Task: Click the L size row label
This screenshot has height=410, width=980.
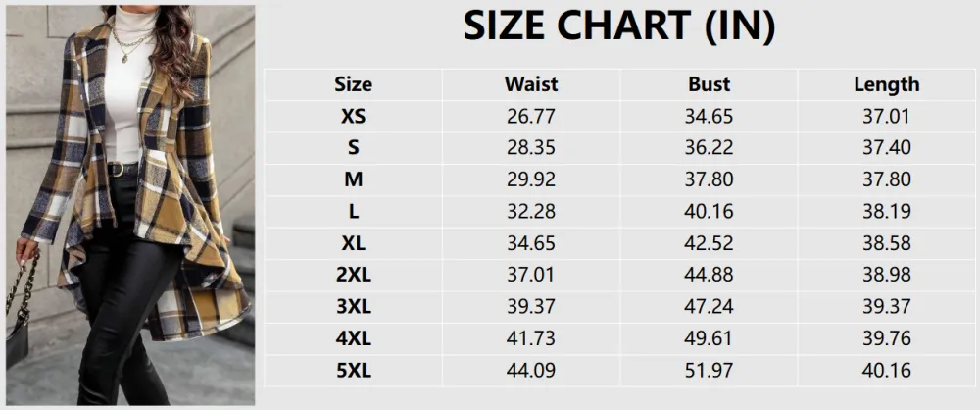Action: point(353,211)
